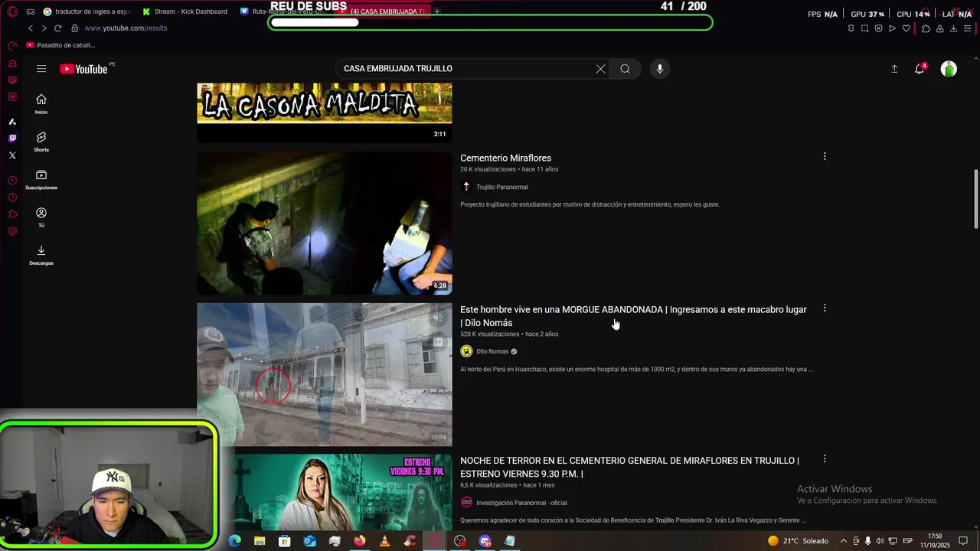The width and height of the screenshot is (980, 551).
Task: Open the YouTube hamburger guide menu
Action: pyautogui.click(x=41, y=69)
